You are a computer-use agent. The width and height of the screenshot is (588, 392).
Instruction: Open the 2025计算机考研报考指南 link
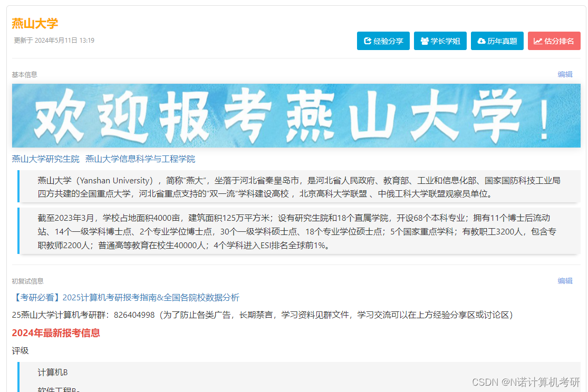pyautogui.click(x=126, y=298)
